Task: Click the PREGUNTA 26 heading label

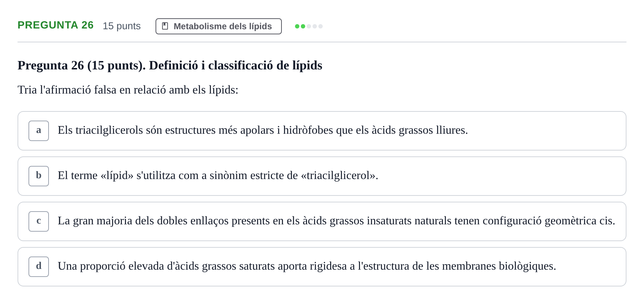Action: [55, 25]
